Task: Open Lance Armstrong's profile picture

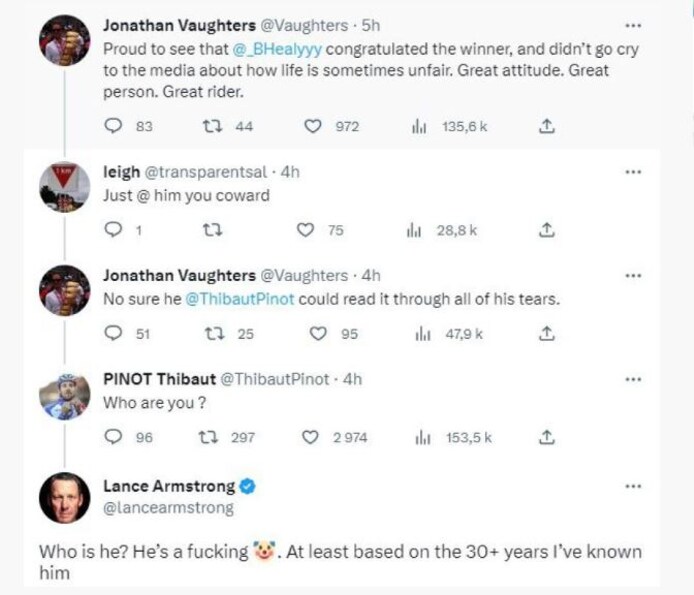Action: click(x=66, y=497)
